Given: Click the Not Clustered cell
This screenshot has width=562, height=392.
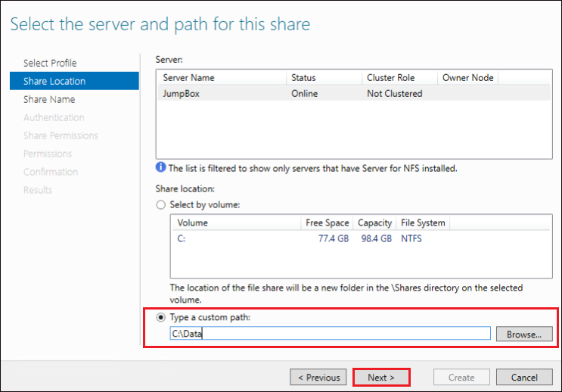Looking at the screenshot, I should 395,94.
